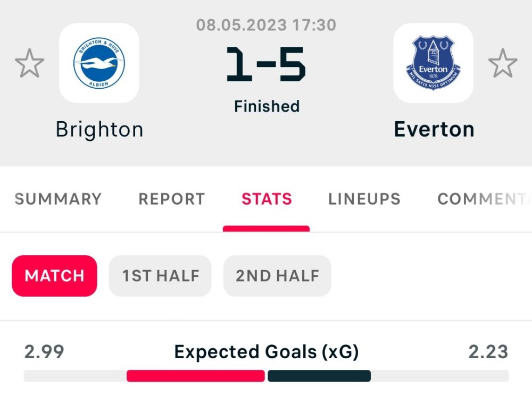Go to the Brighton team name
This screenshot has height=405, width=532.
[99, 130]
